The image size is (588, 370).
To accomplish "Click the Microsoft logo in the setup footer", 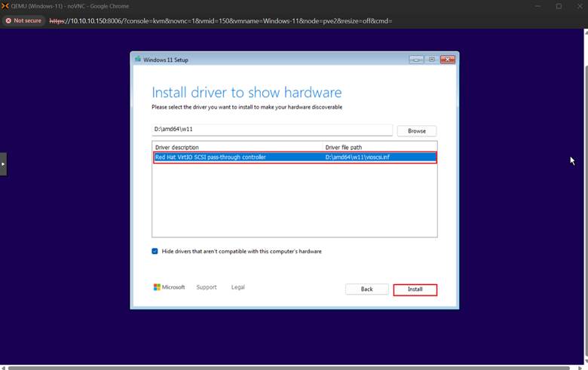I will click(158, 287).
